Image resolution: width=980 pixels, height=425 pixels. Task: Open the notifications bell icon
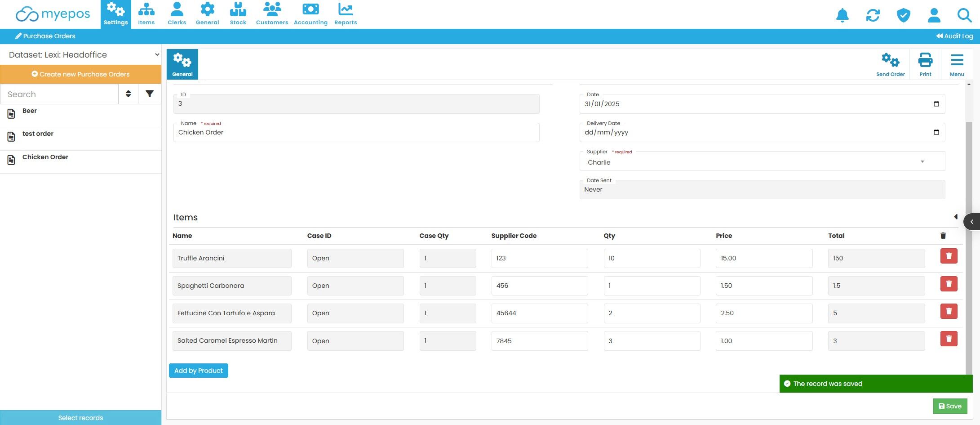point(843,15)
